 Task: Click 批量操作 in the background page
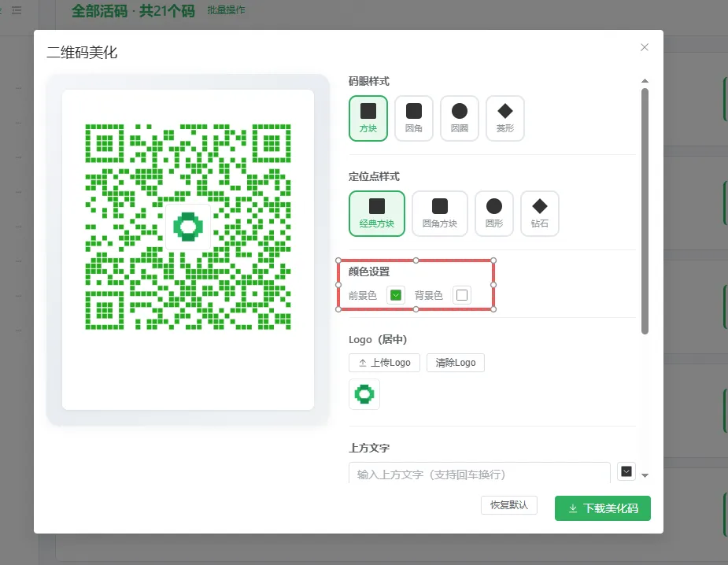(226, 10)
